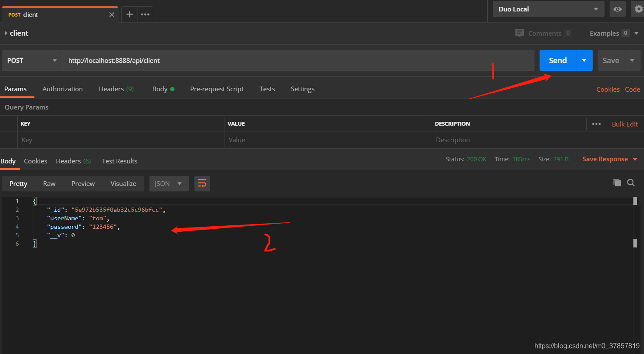
Task: Click the Save button
Action: coord(611,60)
